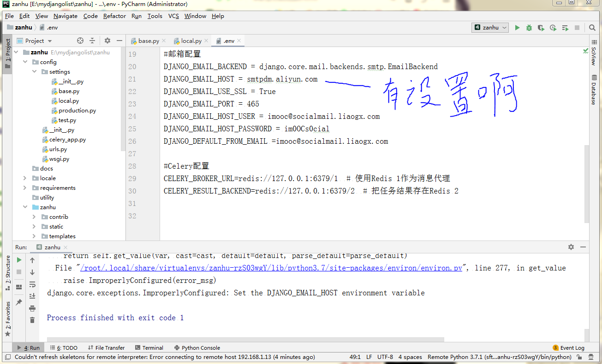Select production.py in the project tree
Screen dimensions: 602x364
coord(74,111)
